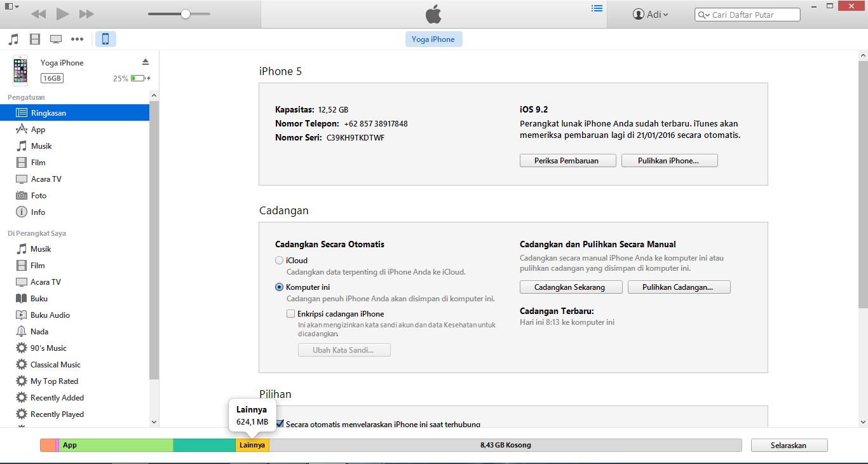Screen dimensions: 868x464
Task: Click the Yoga iPhone device thumbnail
Action: 20,71
